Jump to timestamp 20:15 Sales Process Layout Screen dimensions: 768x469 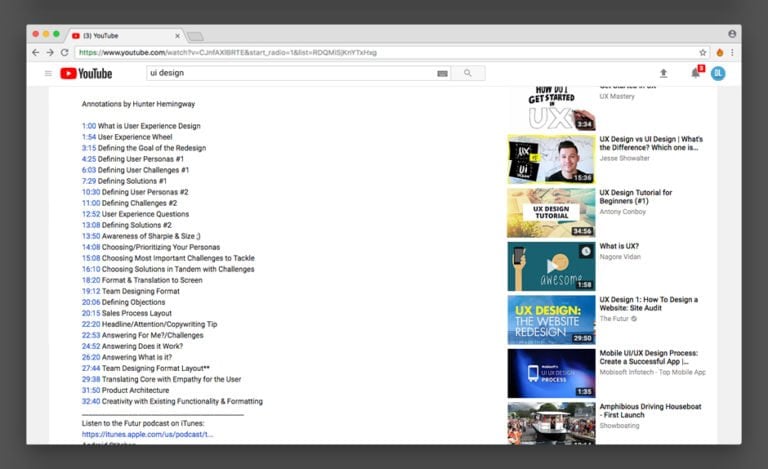pyautogui.click(x=91, y=313)
